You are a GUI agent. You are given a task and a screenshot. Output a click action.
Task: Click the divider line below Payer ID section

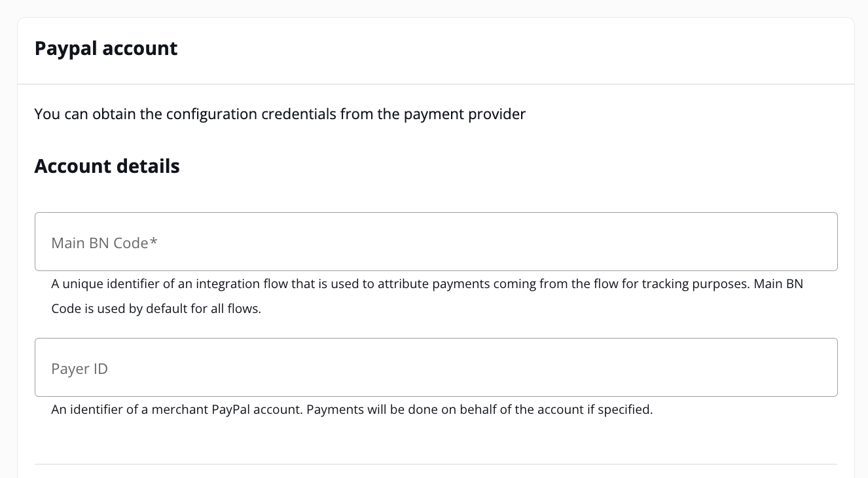436,464
